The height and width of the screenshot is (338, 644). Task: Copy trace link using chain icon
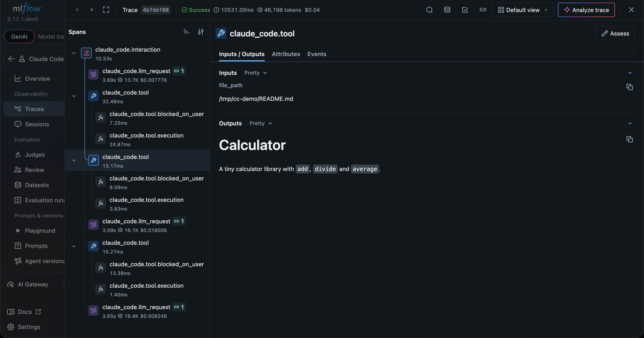tap(483, 10)
